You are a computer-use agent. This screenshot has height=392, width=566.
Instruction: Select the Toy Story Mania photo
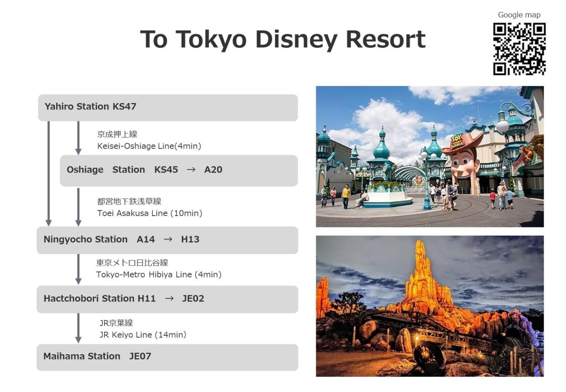430,156
